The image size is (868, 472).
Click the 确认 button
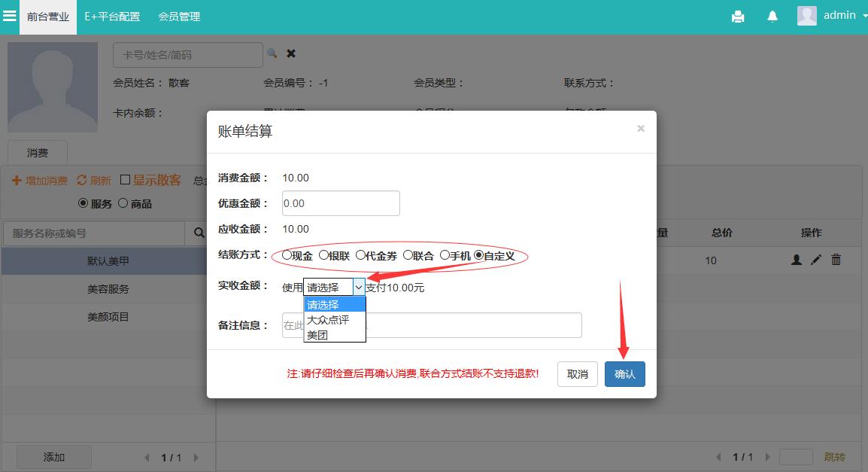click(624, 374)
